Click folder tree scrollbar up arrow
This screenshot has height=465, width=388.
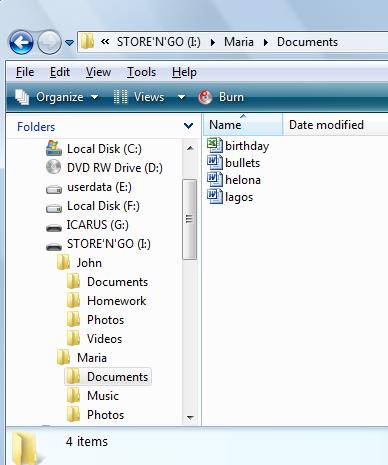point(190,148)
